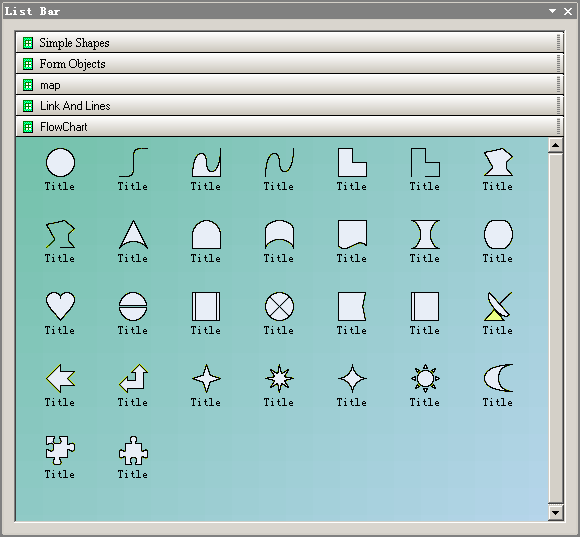Select the left arrow shape

tap(60, 378)
